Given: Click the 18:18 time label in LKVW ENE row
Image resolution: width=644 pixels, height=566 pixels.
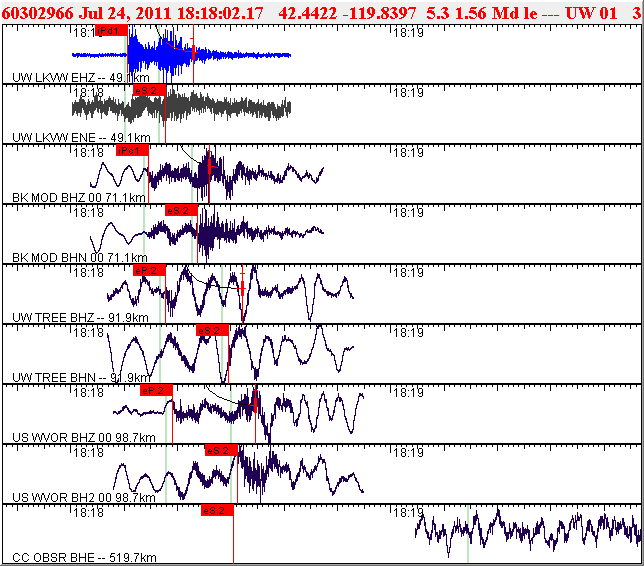Looking at the screenshot, I should (89, 92).
